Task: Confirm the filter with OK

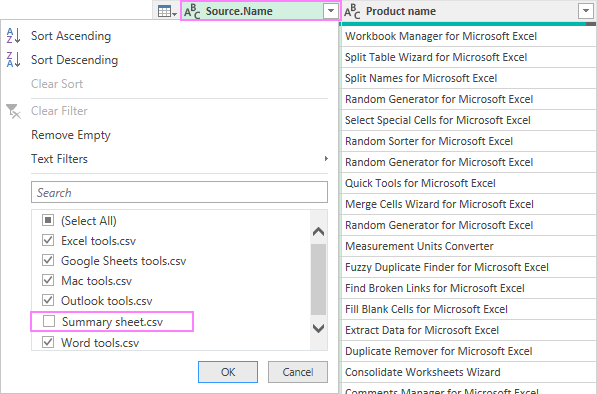Action: coord(228,372)
